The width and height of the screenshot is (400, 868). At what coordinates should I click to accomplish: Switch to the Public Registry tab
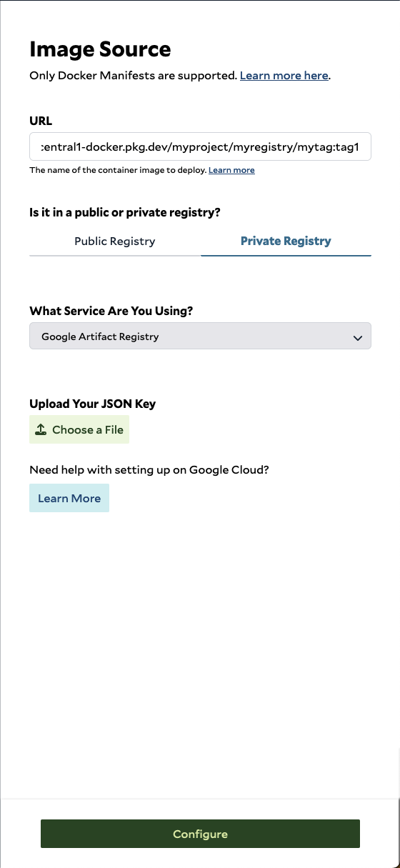pyautogui.click(x=115, y=241)
